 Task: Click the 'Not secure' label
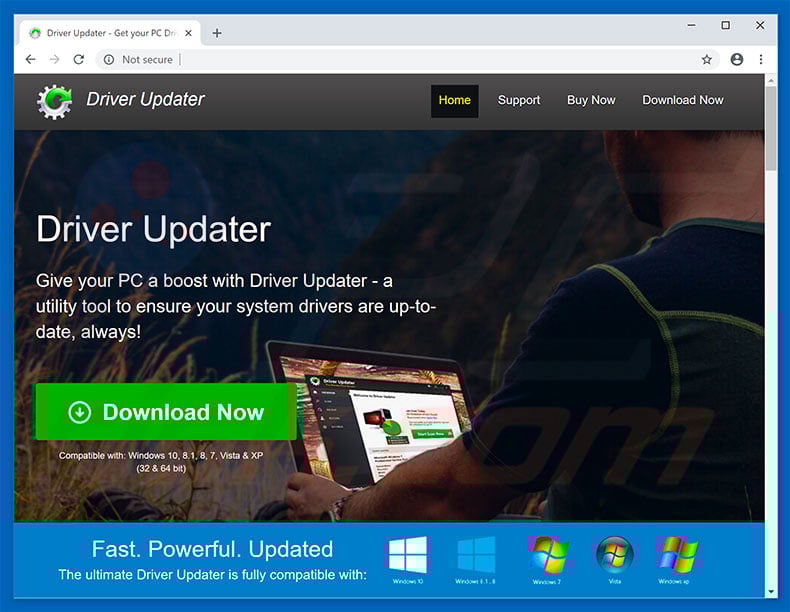click(x=147, y=59)
